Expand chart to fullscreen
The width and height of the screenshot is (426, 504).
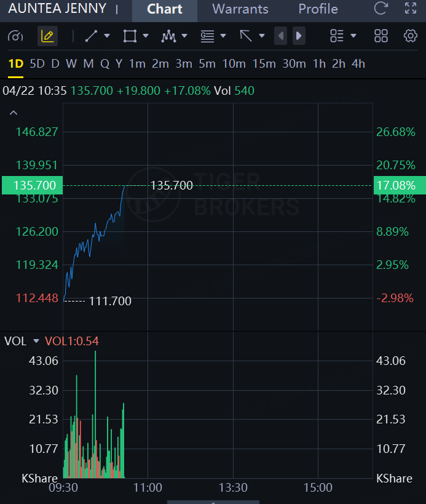click(410, 9)
